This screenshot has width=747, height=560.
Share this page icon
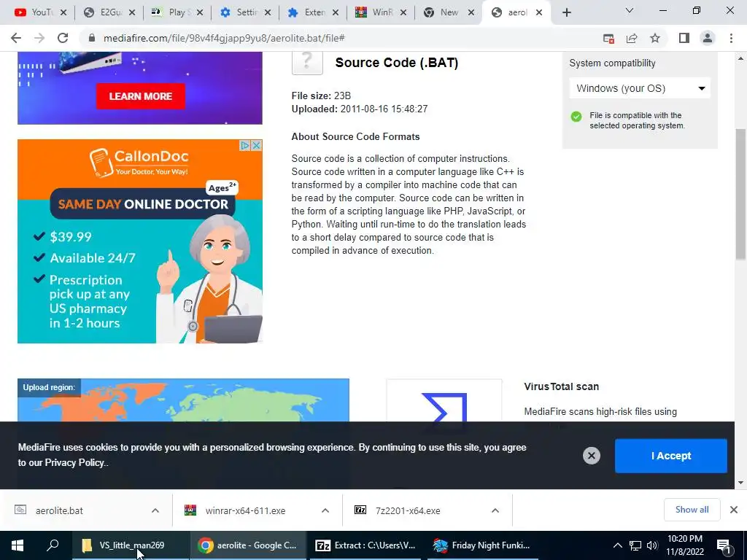click(632, 38)
